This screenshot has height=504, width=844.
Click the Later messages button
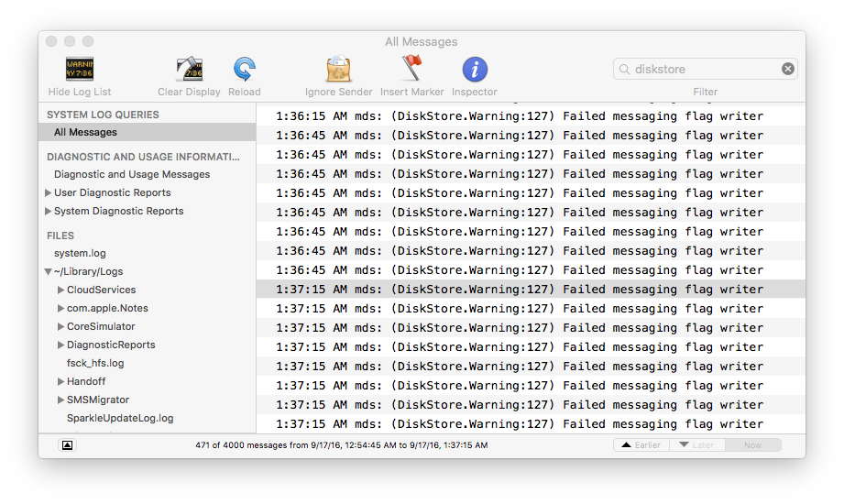(x=697, y=445)
